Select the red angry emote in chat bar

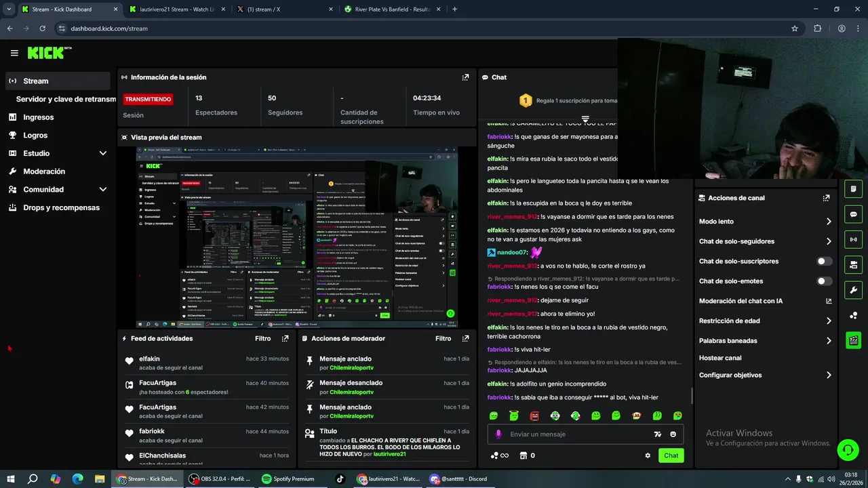point(534,415)
